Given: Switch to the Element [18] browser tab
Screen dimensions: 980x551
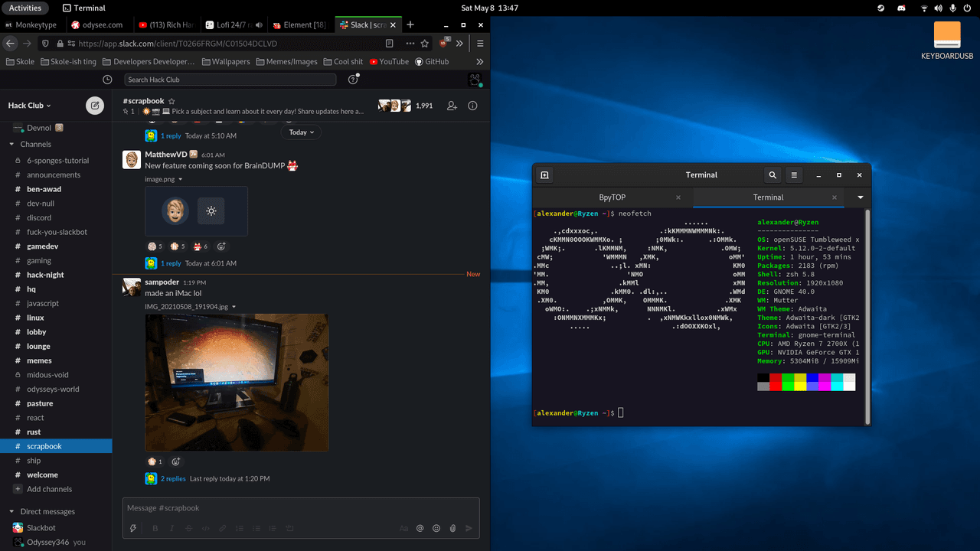Looking at the screenshot, I should 300,24.
